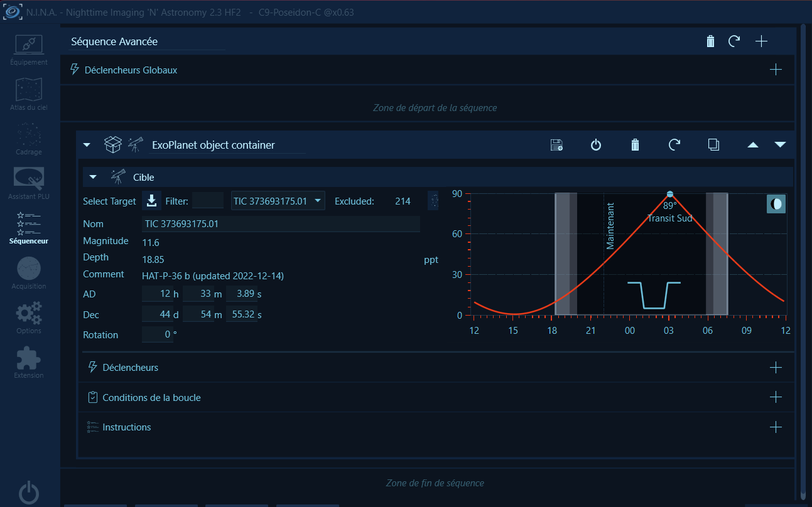The height and width of the screenshot is (507, 812).
Task: Click the Select Target download icon
Action: (x=151, y=201)
